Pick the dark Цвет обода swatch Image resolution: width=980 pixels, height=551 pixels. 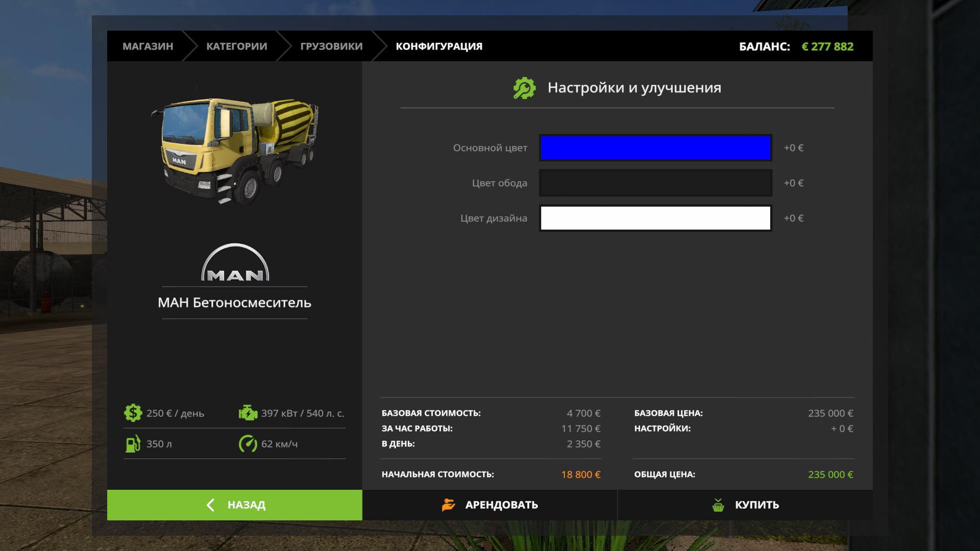[x=655, y=183]
